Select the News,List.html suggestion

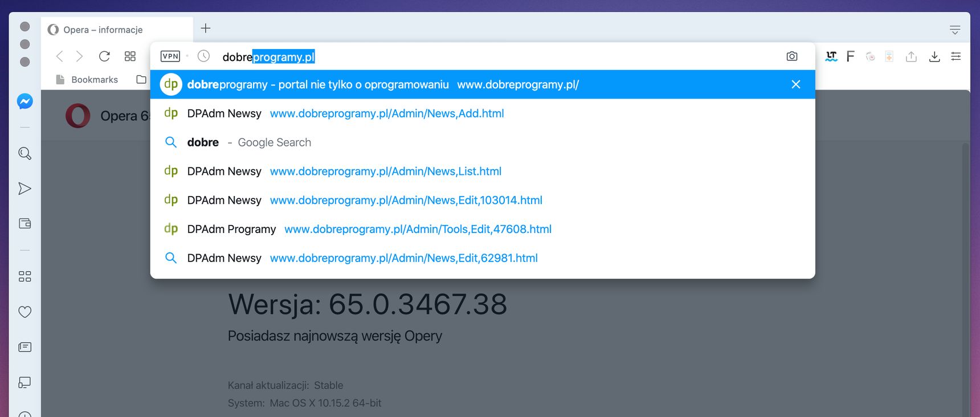(x=483, y=171)
